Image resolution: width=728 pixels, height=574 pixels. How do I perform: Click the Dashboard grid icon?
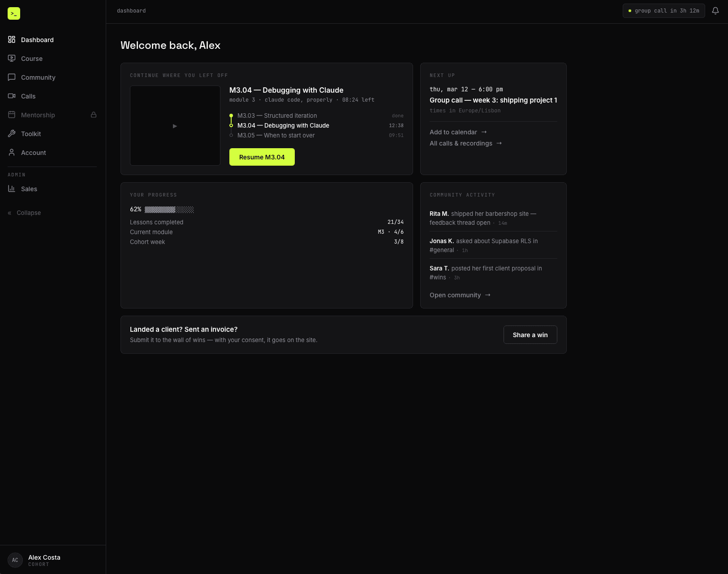12,39
